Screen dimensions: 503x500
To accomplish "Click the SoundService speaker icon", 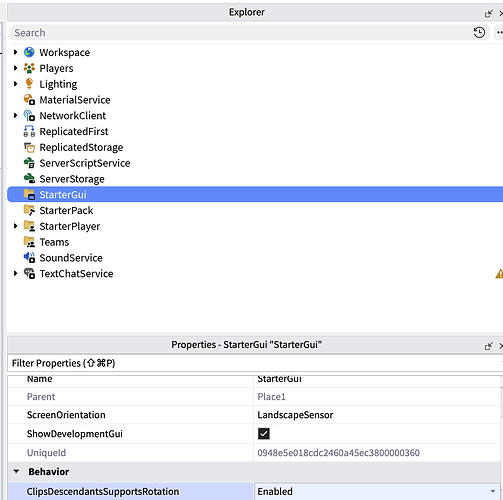I will pyautogui.click(x=29, y=257).
